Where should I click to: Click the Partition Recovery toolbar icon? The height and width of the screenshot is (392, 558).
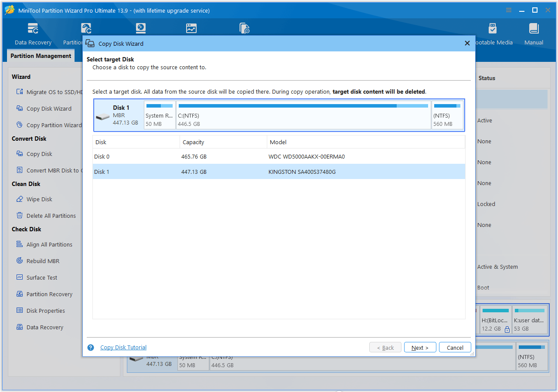tap(86, 29)
